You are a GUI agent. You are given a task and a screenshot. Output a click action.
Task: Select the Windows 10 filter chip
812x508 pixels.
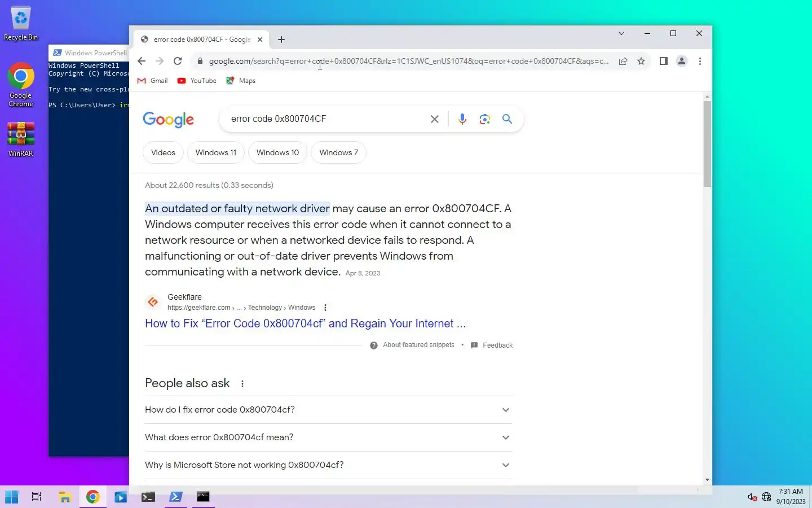click(x=277, y=152)
